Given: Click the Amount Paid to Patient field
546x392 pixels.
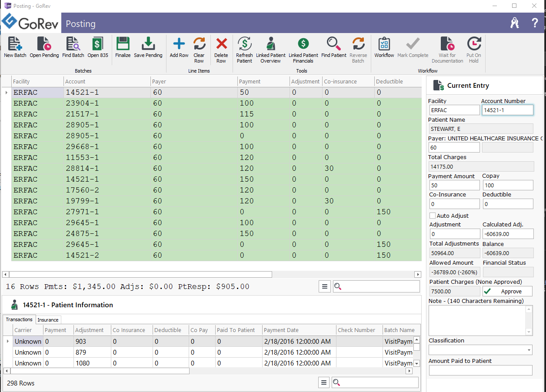Looking at the screenshot, I should point(480,370).
